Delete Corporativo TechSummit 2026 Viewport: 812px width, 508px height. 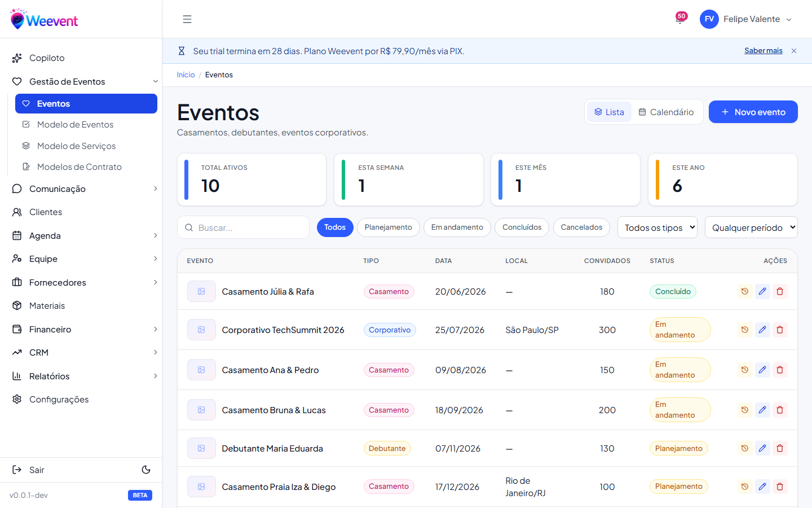pyautogui.click(x=780, y=330)
